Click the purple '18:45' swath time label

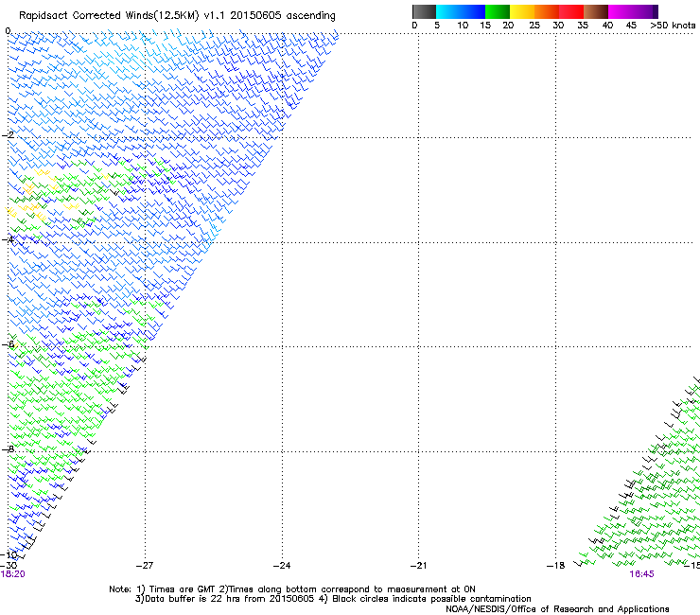[641, 574]
